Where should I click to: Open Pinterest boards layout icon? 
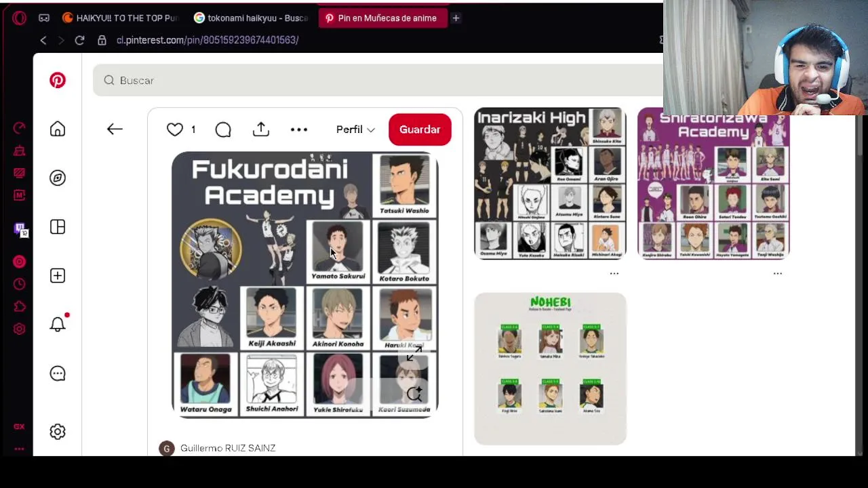point(58,226)
